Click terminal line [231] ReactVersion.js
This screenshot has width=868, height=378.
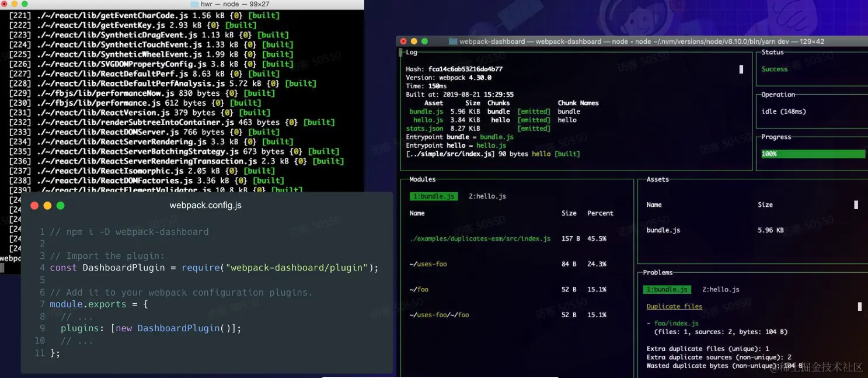(140, 112)
